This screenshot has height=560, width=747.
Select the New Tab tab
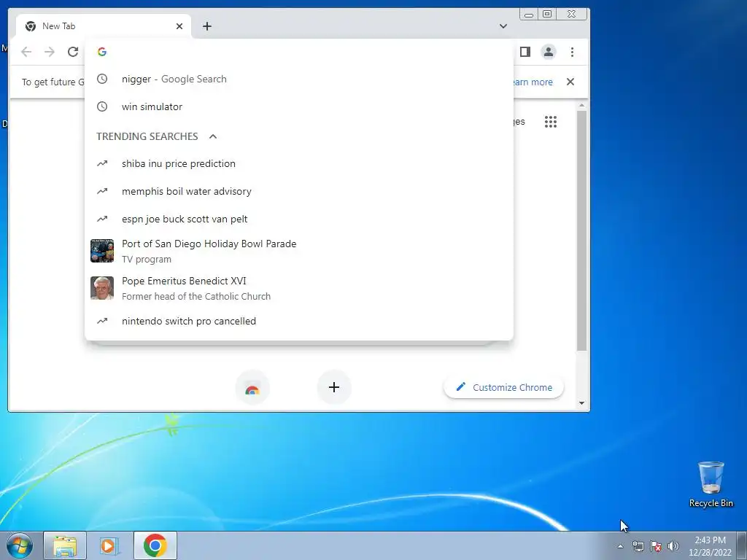[103, 26]
